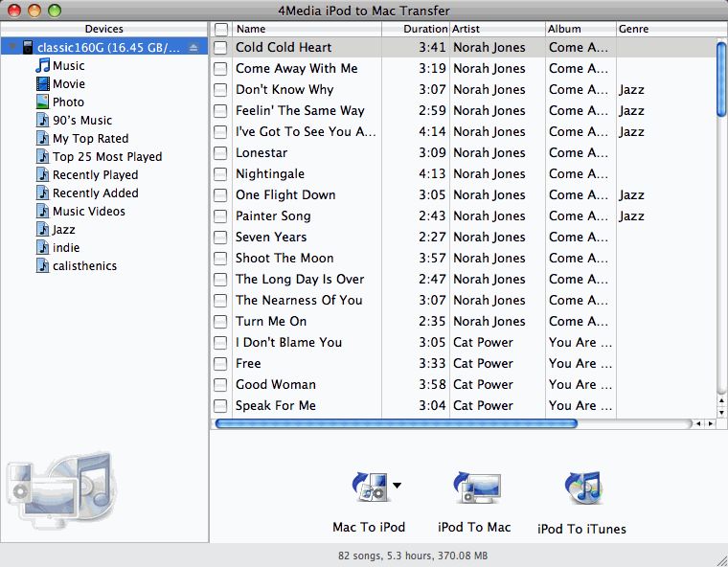The image size is (728, 567).
Task: Eject the classic160G device
Action: pyautogui.click(x=193, y=47)
